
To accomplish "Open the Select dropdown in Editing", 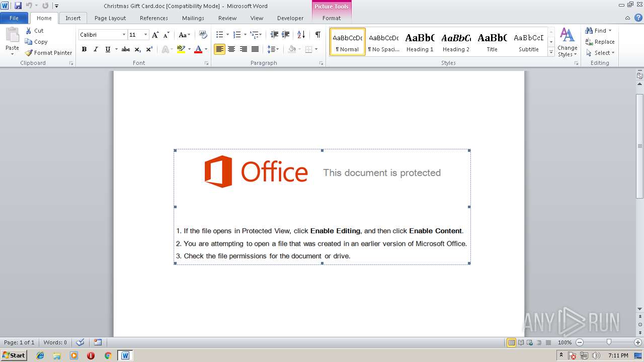I will tap(600, 53).
